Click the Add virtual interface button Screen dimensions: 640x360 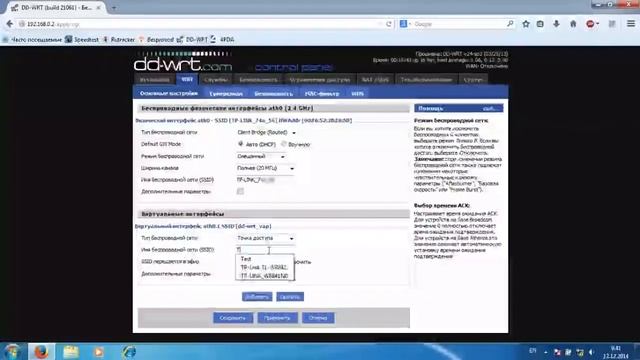point(257,297)
